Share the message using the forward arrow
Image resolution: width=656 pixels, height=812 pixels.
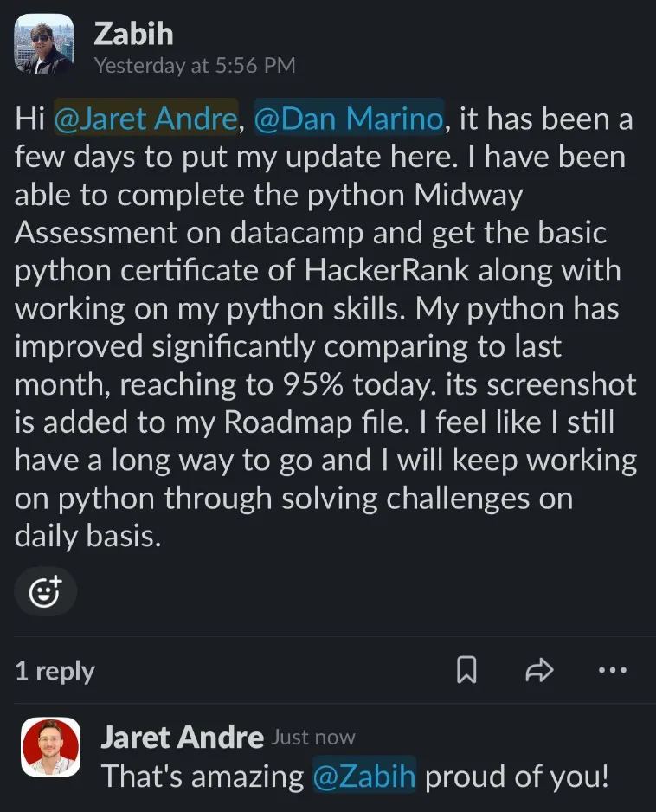pos(539,670)
